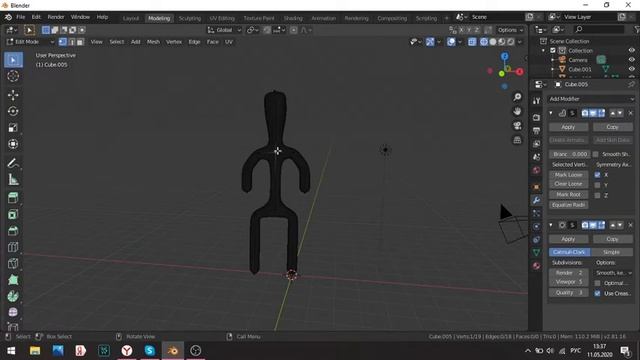Enable Smooth Shading checkbox
The width and height of the screenshot is (640, 360).
(596, 154)
